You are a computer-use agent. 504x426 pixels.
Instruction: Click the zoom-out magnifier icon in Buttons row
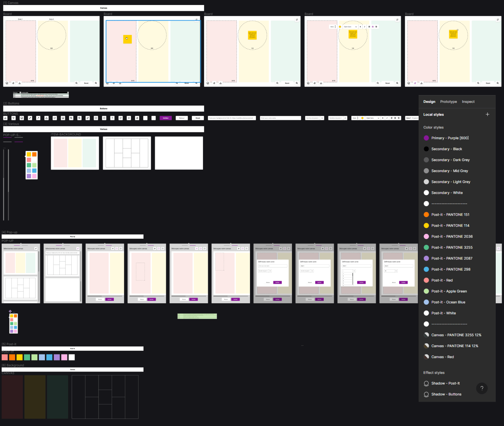[80, 118]
